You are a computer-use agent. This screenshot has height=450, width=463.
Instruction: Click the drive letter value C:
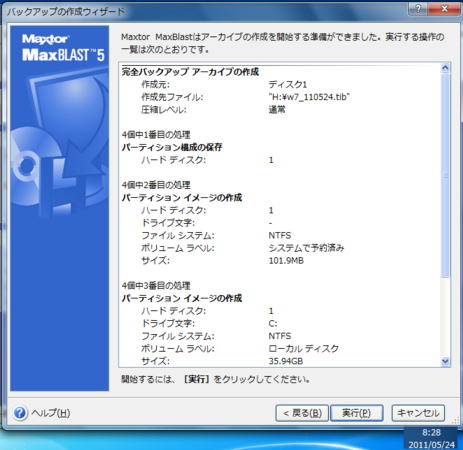[x=273, y=324]
